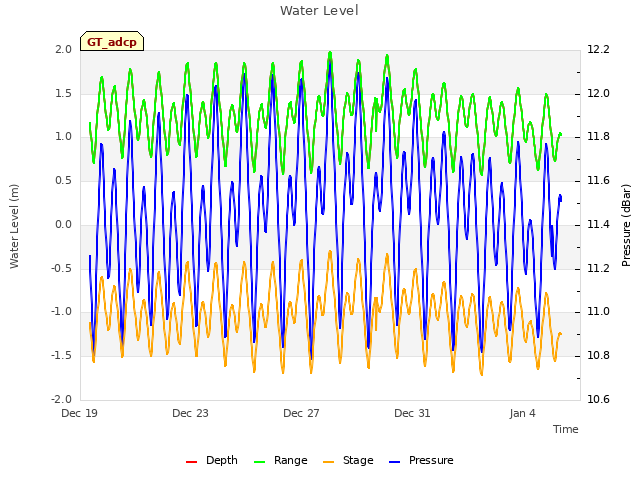
Task: Click the 1.5 left axis tick label
Action: coord(64,93)
